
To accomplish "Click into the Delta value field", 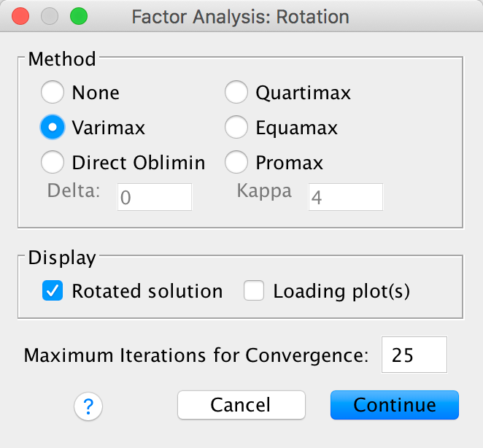I will click(x=153, y=198).
